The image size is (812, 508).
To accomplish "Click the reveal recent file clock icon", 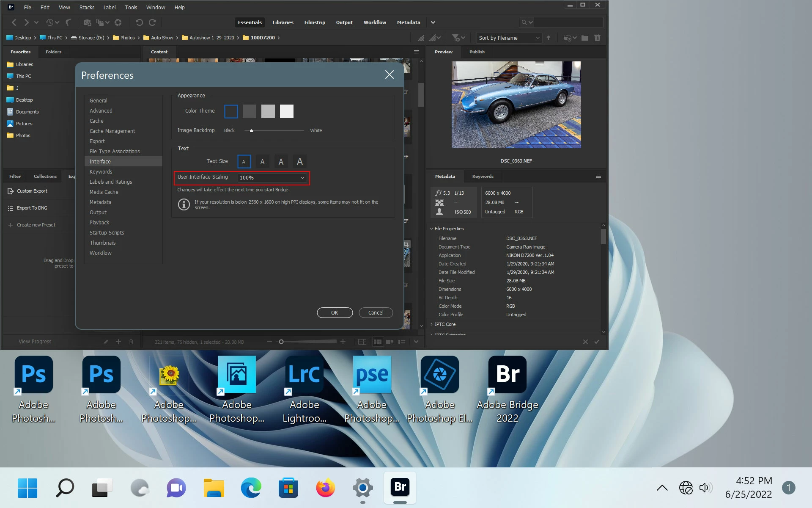I will [50, 22].
